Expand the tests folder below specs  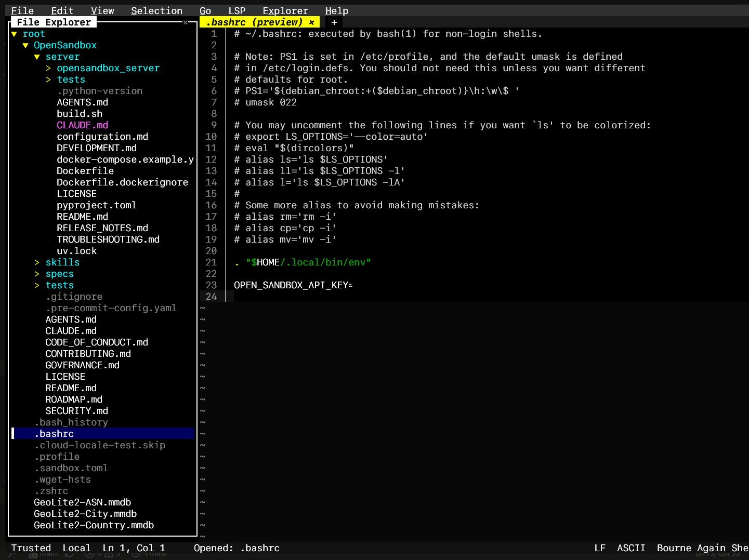point(37,285)
